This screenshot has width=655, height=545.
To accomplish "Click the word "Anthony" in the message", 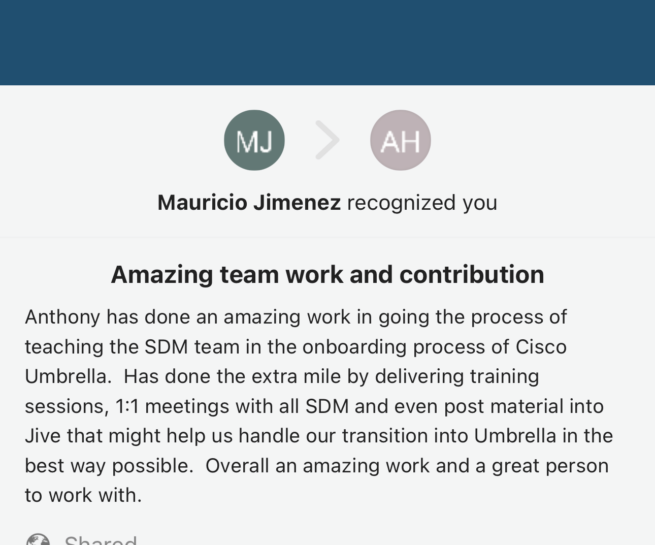I will tap(63, 317).
